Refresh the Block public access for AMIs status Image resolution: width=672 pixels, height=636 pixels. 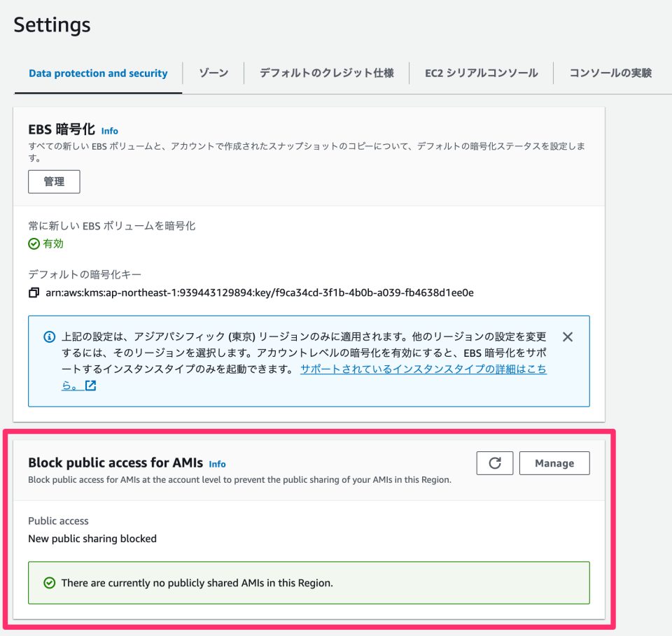(x=494, y=462)
